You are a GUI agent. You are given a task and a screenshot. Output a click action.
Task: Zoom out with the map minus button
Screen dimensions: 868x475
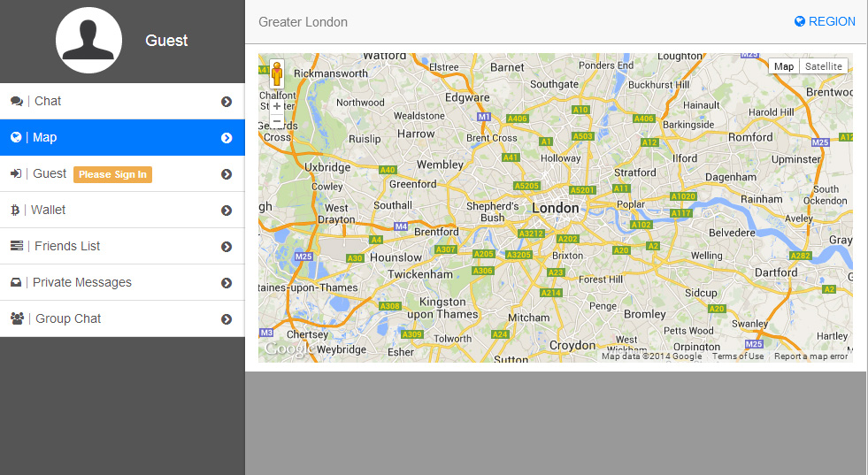point(277,120)
